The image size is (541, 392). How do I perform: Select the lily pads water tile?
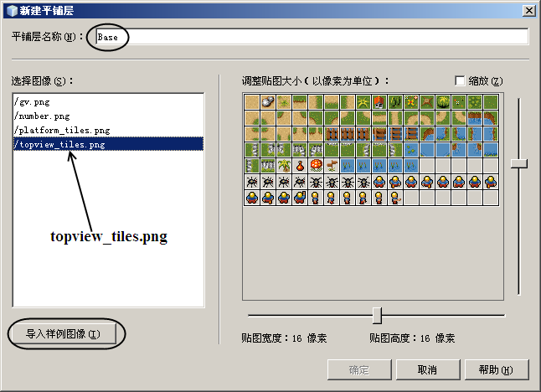410,150
